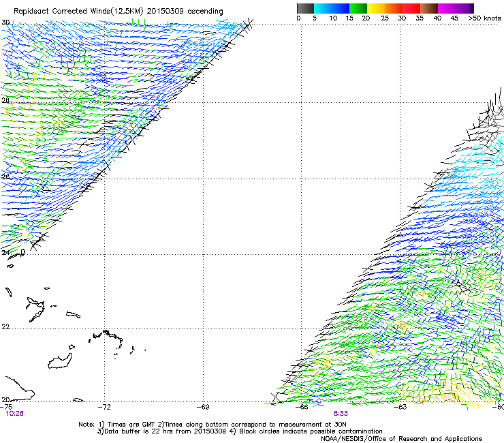
Task: Click the 'Data buffer is 22 hrs' note
Action: pyautogui.click(x=162, y=431)
